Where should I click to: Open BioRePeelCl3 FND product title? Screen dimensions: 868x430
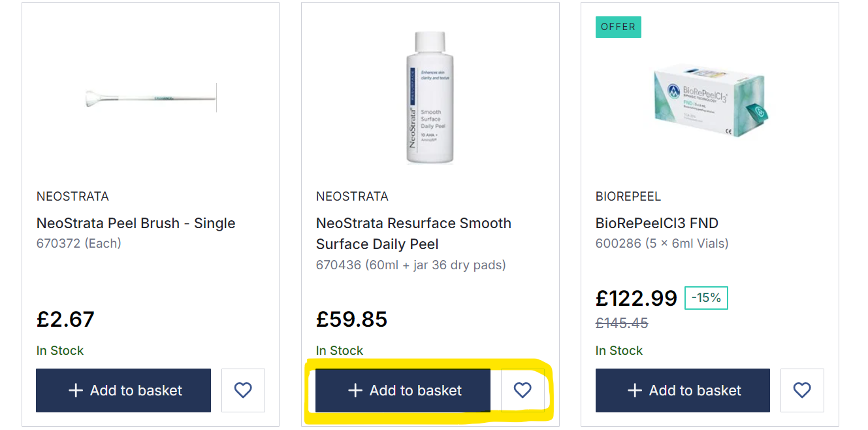[x=657, y=223]
